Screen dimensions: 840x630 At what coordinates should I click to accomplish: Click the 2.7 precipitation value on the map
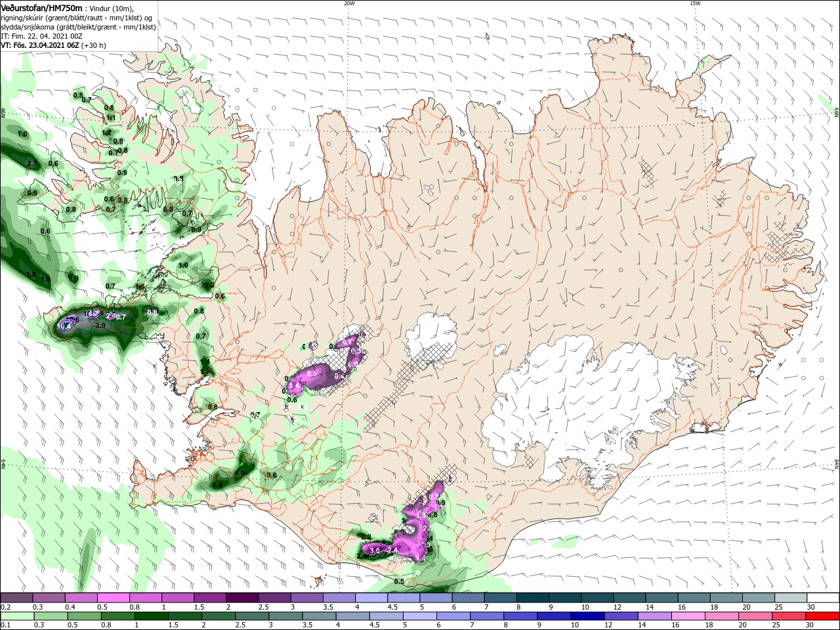point(32,163)
